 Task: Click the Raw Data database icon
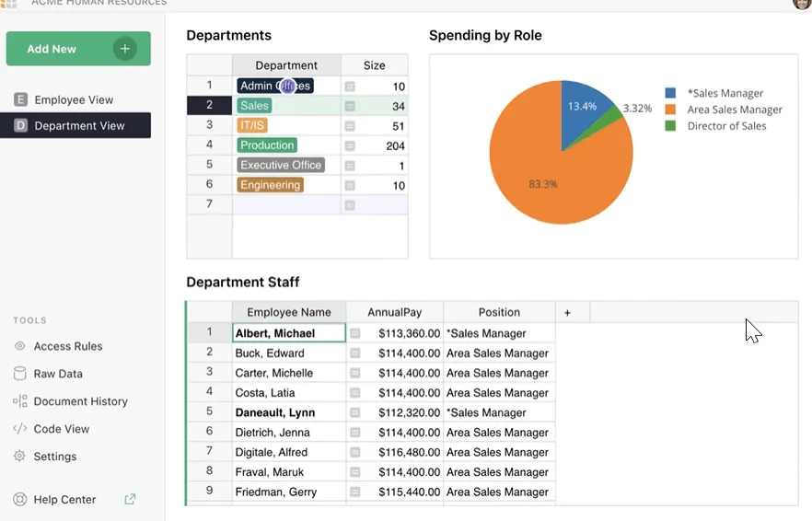tap(19, 374)
